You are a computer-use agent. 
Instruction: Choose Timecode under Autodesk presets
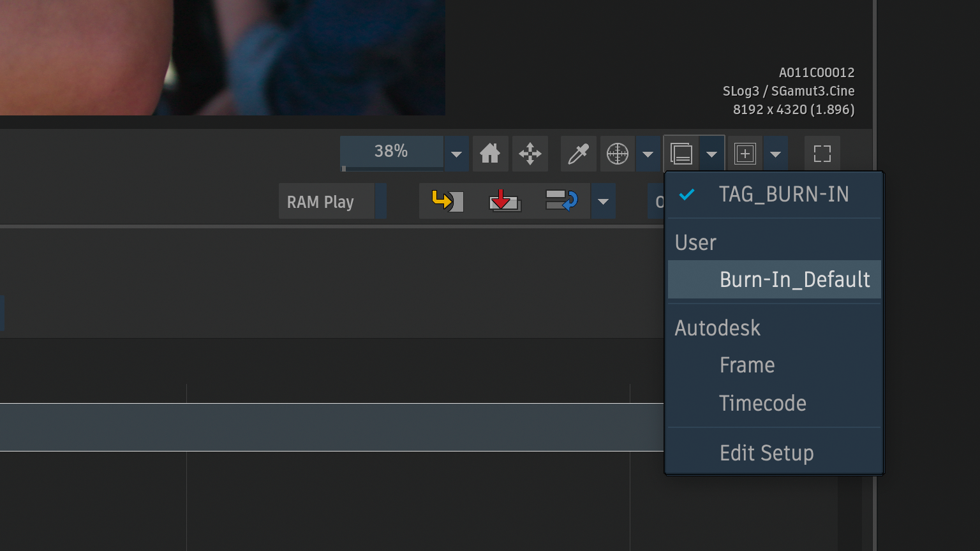point(762,403)
